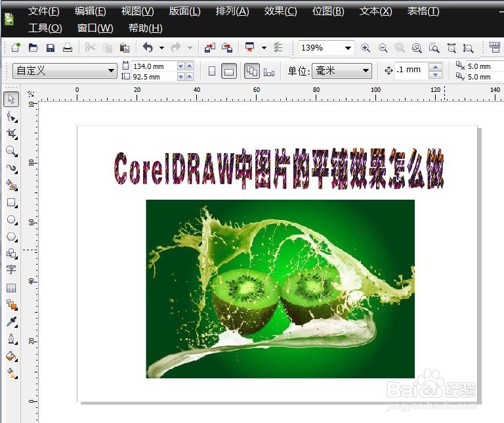Click the application launcher icon
The image size is (504, 423).
point(250,47)
